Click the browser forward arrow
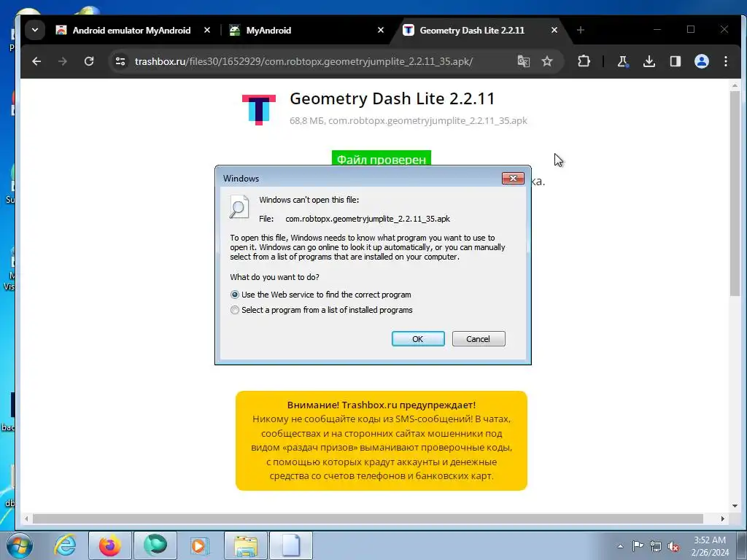Image resolution: width=747 pixels, height=560 pixels. tap(63, 61)
